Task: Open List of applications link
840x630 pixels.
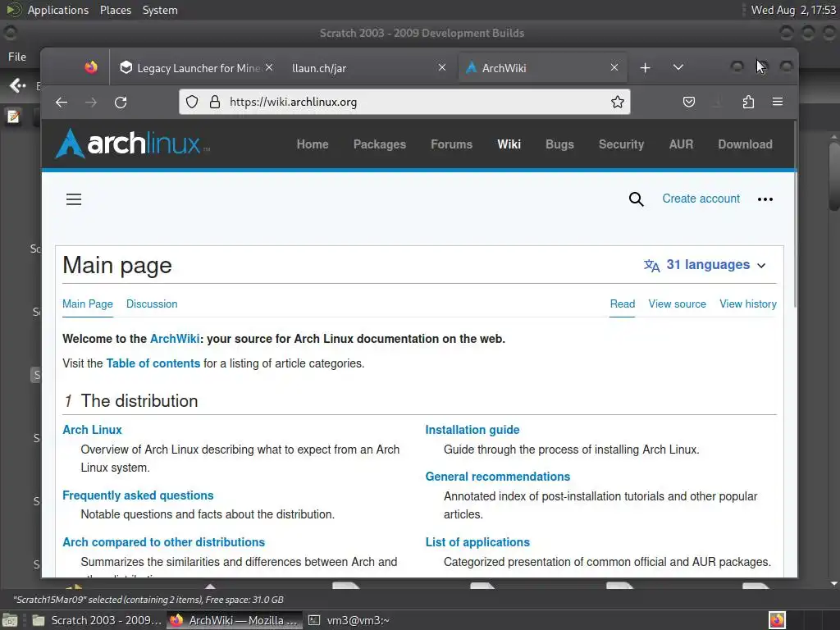Action: coord(477,542)
